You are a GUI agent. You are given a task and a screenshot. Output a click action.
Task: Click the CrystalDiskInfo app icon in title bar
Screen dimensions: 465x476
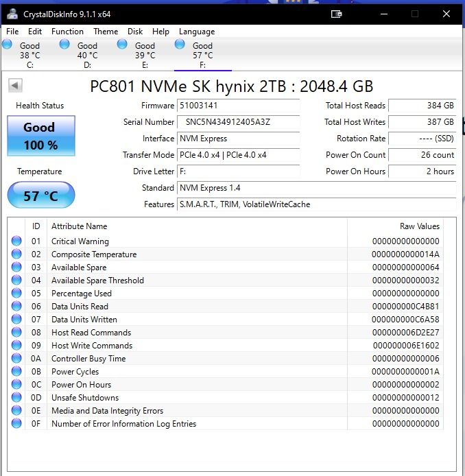pos(12,14)
